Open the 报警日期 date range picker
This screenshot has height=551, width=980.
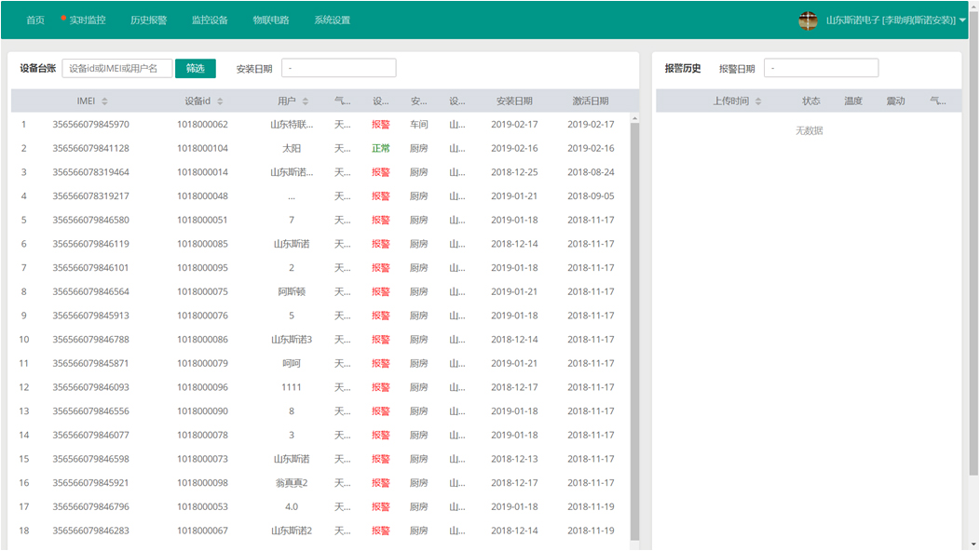click(821, 69)
